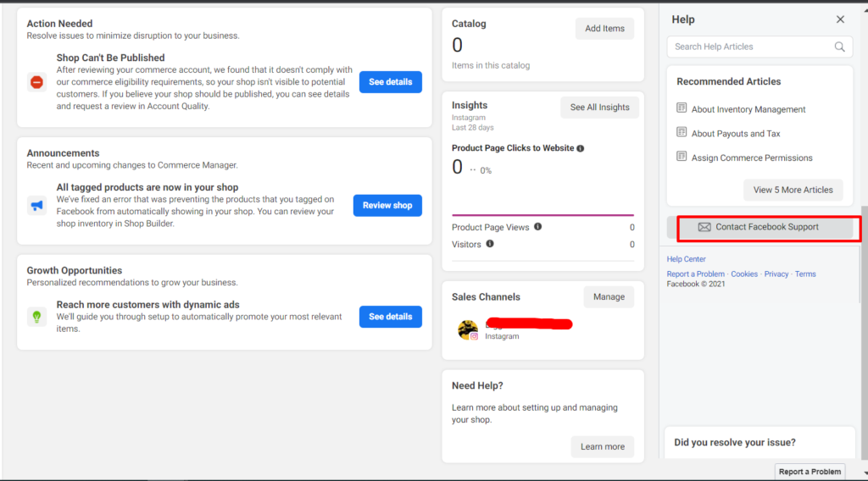
Task: Click Learn more under Need Help
Action: (603, 447)
